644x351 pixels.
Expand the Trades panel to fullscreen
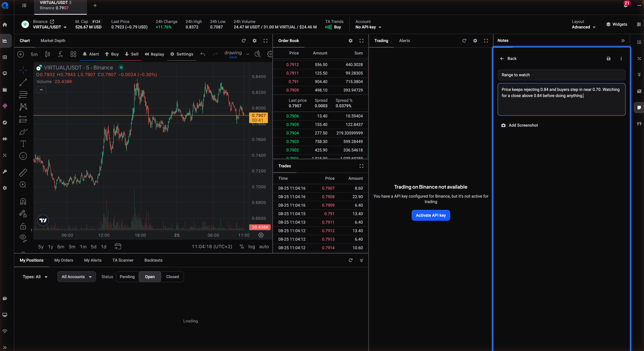(361, 166)
